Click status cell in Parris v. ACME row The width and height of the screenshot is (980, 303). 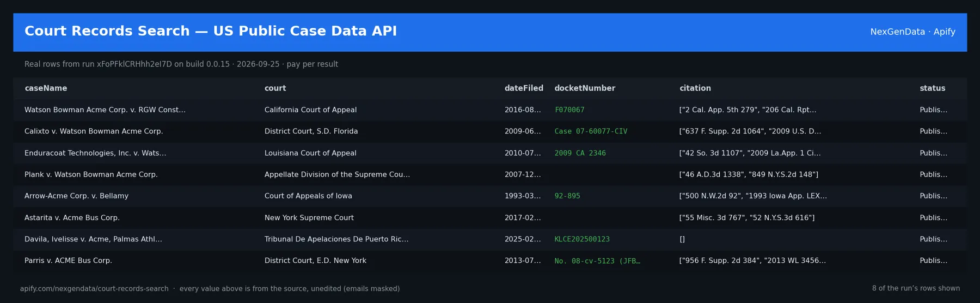pyautogui.click(x=933, y=261)
